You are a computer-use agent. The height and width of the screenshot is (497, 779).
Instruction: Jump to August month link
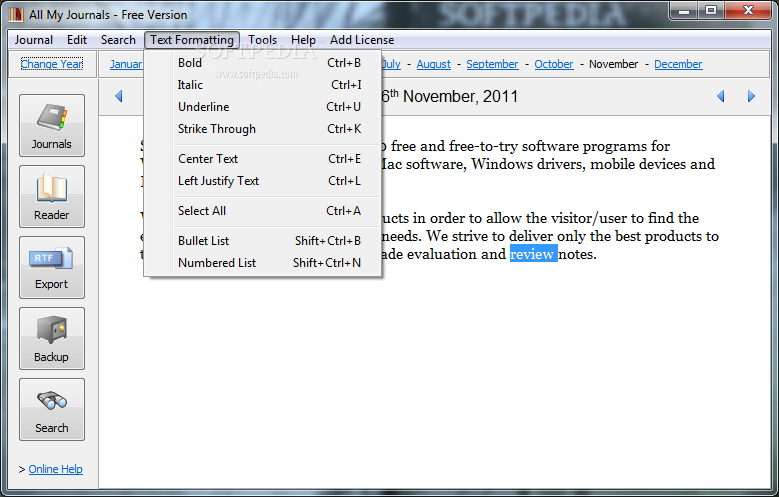coord(434,64)
